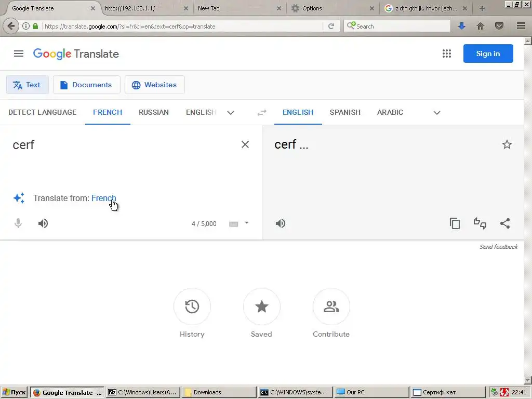Rate this translation with thumbs icon
This screenshot has width=532, height=399.
coord(480,223)
